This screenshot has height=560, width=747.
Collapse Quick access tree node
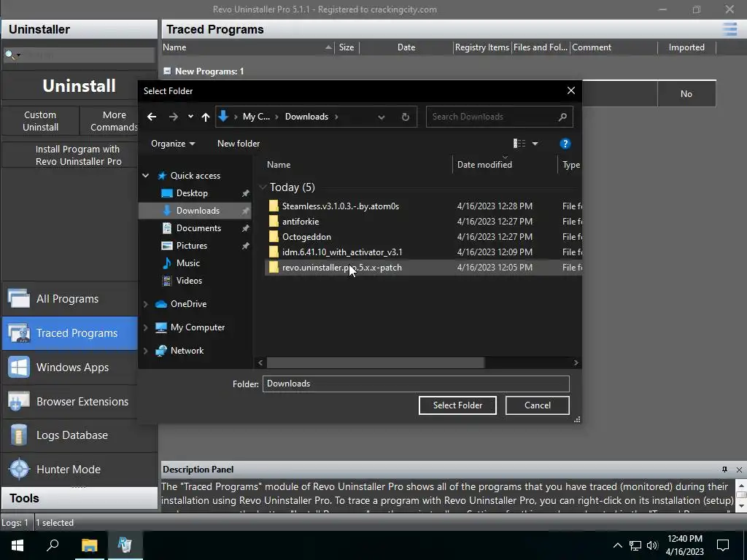point(146,176)
